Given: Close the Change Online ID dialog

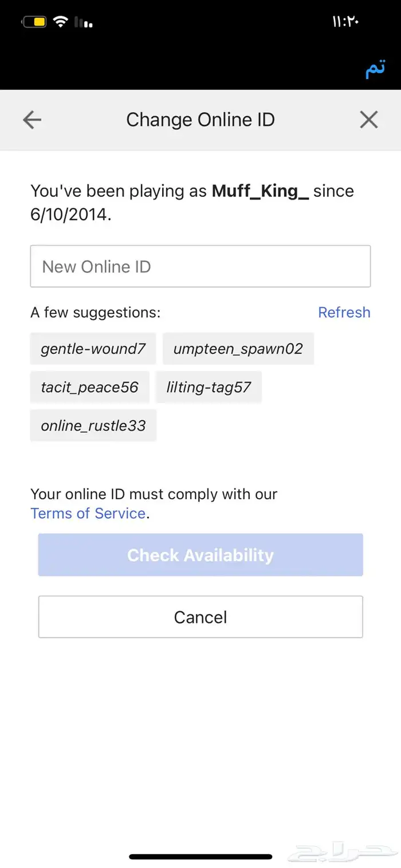Looking at the screenshot, I should pyautogui.click(x=368, y=120).
